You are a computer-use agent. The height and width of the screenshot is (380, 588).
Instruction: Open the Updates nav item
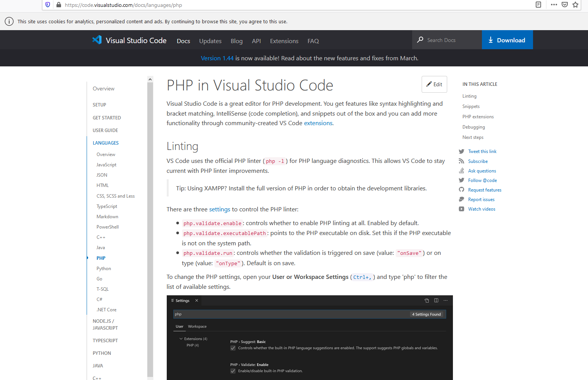(x=210, y=41)
